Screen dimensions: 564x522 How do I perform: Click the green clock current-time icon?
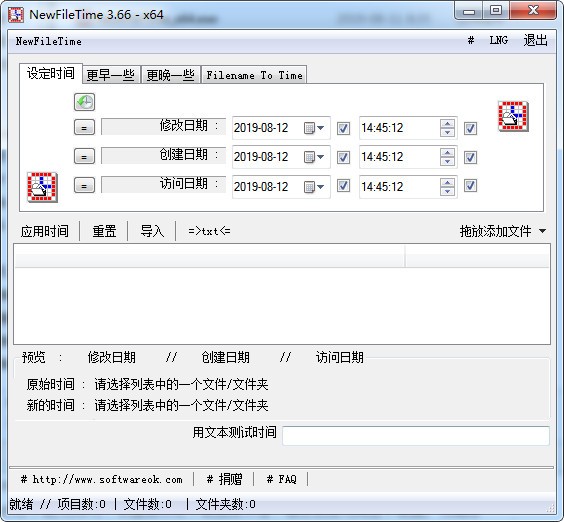pos(84,102)
